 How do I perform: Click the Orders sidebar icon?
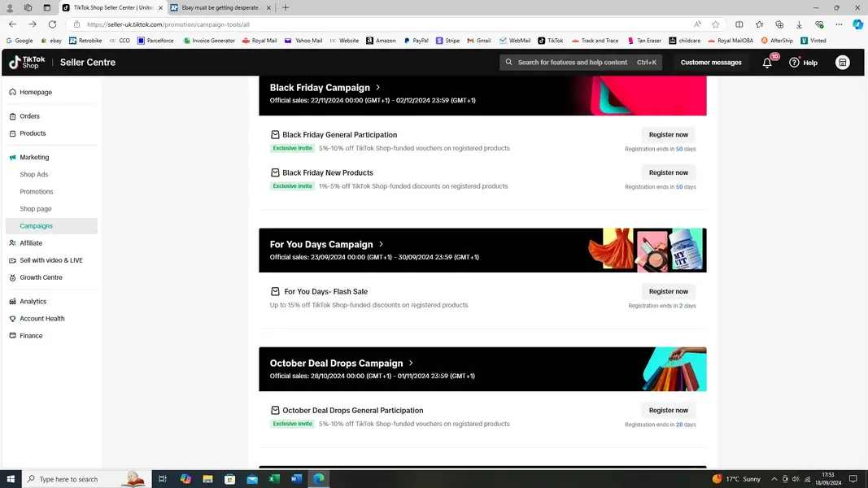click(13, 116)
